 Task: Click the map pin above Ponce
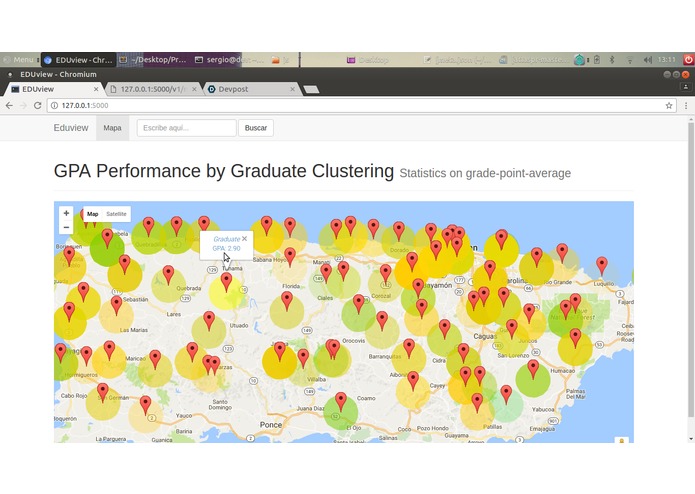coord(341,402)
